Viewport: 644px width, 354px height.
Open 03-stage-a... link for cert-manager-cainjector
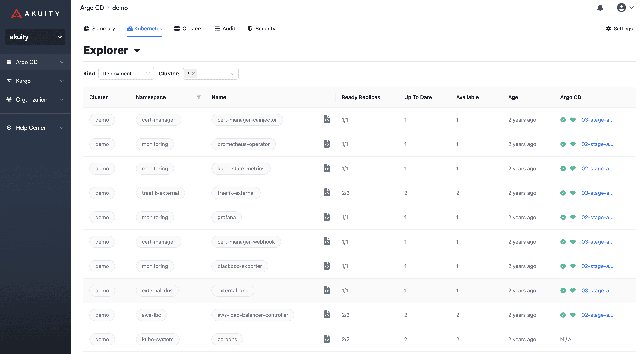tap(597, 120)
